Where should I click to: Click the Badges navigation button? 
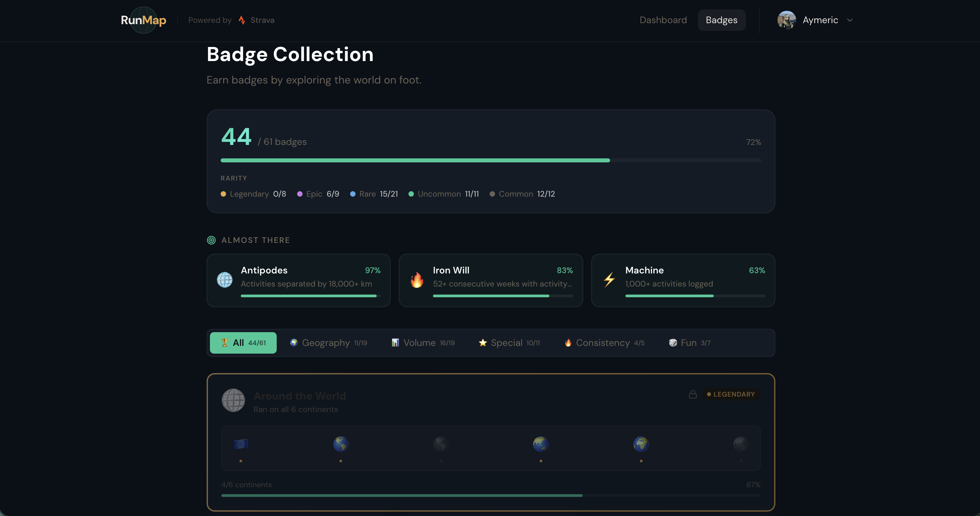(721, 20)
